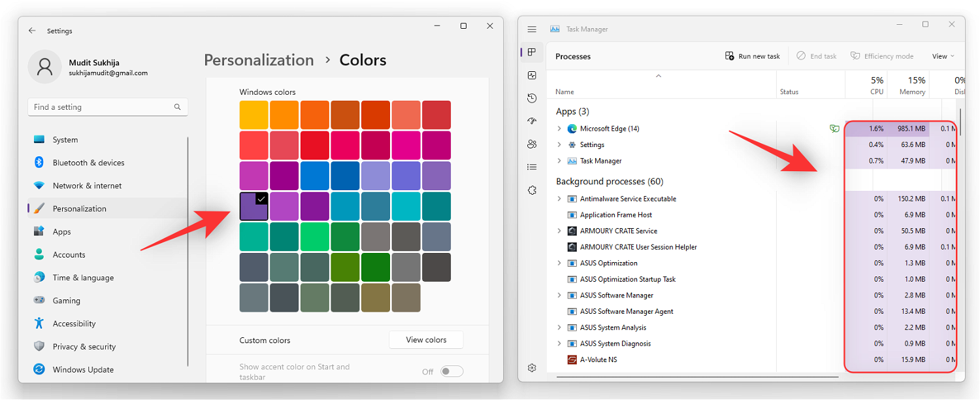Expand the Microsoft Edge process group

[559, 128]
